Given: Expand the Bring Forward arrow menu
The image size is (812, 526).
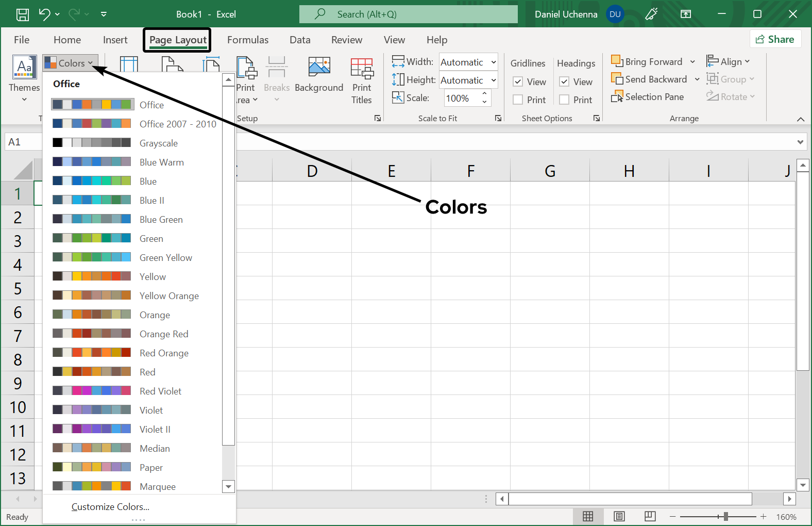Looking at the screenshot, I should click(x=692, y=62).
